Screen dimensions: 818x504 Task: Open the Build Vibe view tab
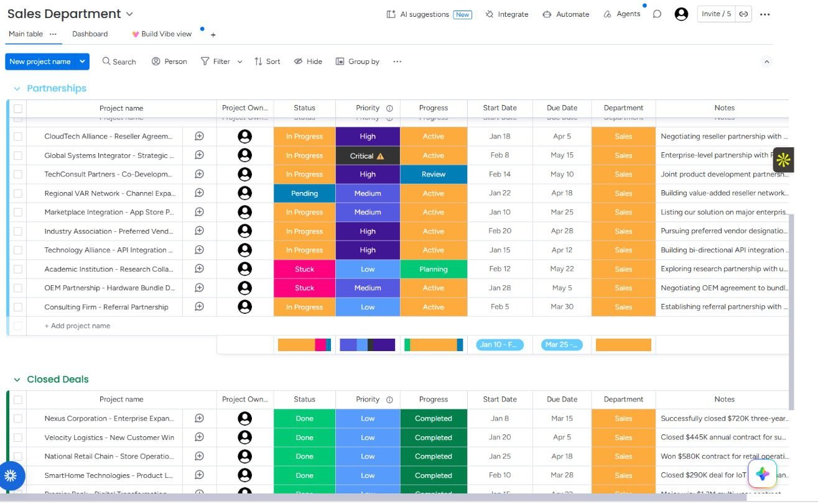pos(162,34)
